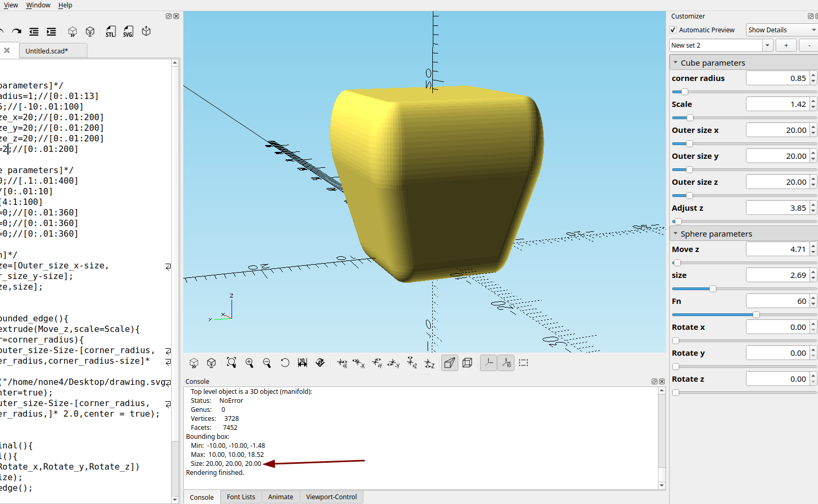Toggle show axes in viewport
Screen dimensions: 818x504
click(488, 363)
